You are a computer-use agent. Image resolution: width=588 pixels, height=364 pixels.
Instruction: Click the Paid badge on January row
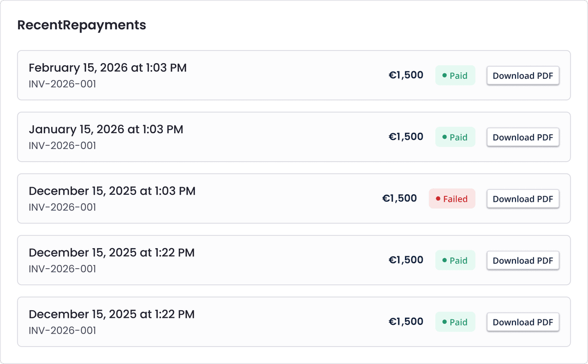(x=455, y=137)
